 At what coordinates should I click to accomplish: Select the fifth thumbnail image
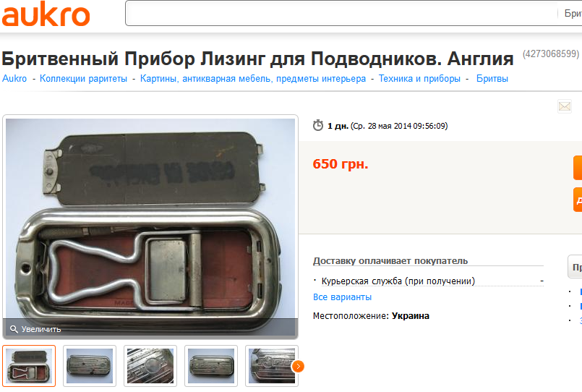(x=272, y=366)
